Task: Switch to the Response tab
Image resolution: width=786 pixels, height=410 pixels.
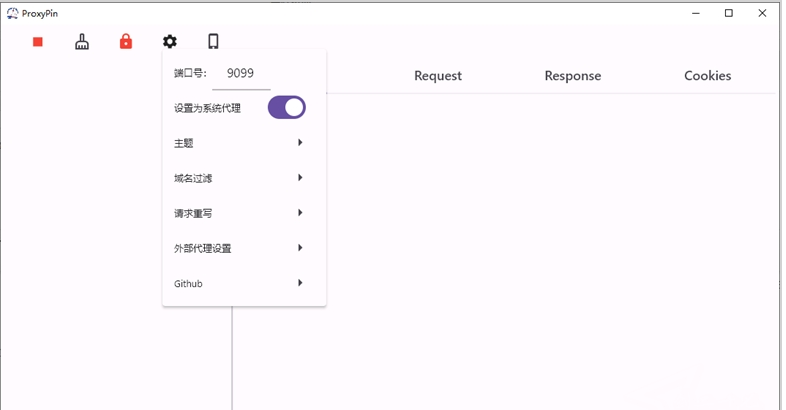Action: pyautogui.click(x=573, y=76)
